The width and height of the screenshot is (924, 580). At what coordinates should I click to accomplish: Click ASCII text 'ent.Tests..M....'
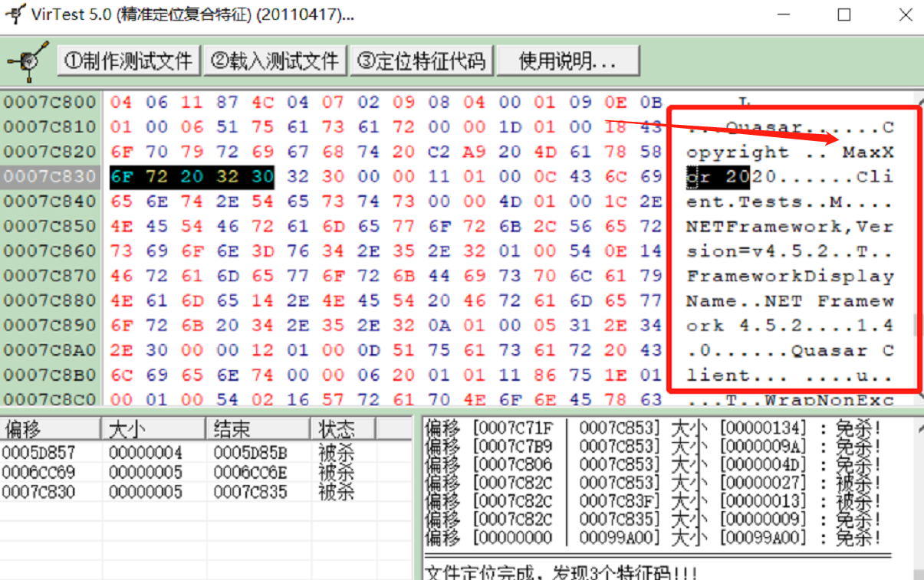[x=790, y=202]
